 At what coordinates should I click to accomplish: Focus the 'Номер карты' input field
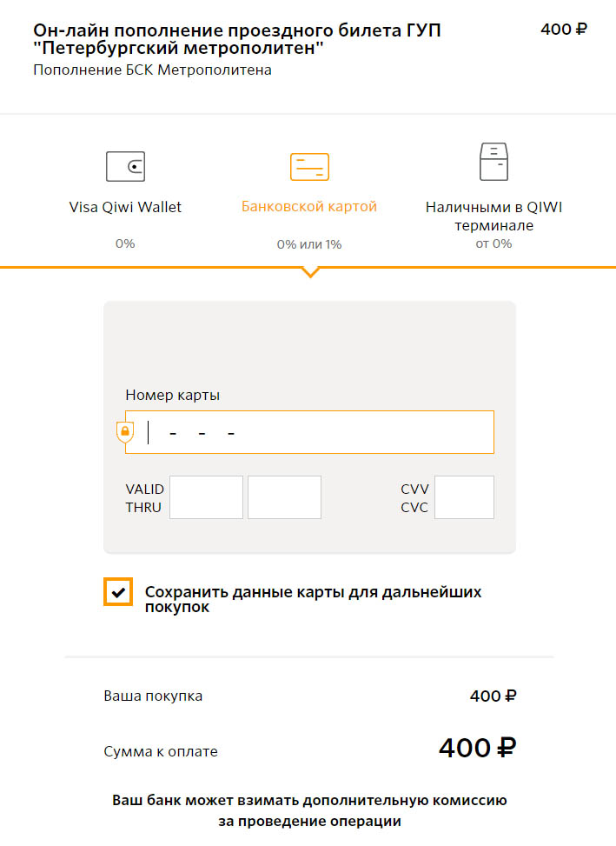coord(309,432)
